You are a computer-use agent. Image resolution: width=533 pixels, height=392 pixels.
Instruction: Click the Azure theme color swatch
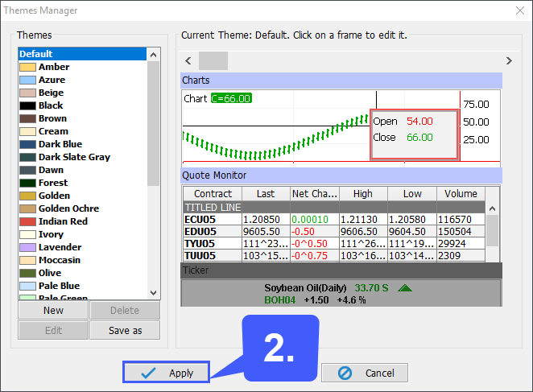click(27, 80)
